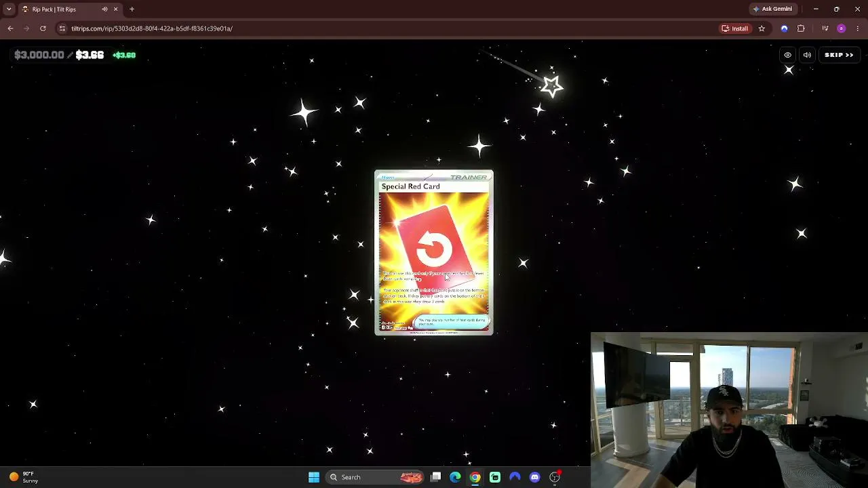Screen dimensions: 868x488
Task: Click the $3.66 pack value
Action: [90, 55]
